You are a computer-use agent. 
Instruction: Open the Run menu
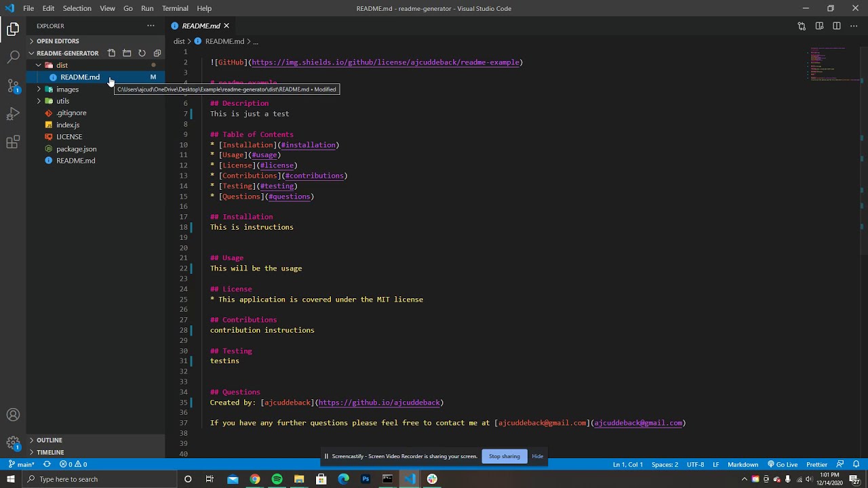(x=147, y=8)
